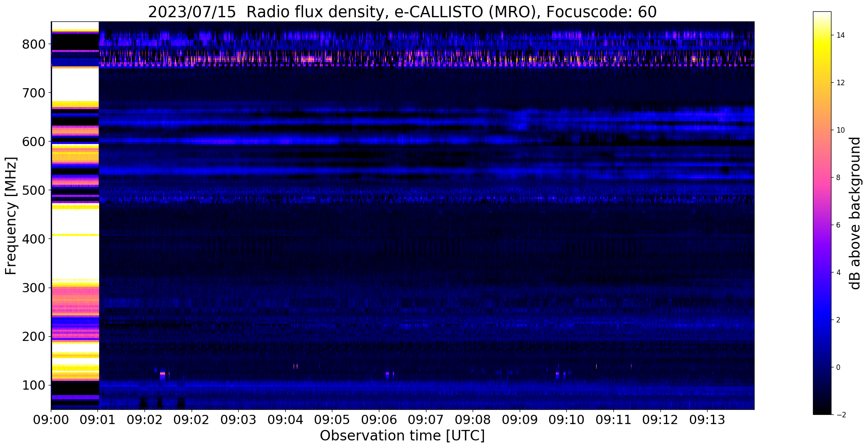Click the colorbar tick value 8
Viewport: 868px width, 448px height.
click(838, 178)
